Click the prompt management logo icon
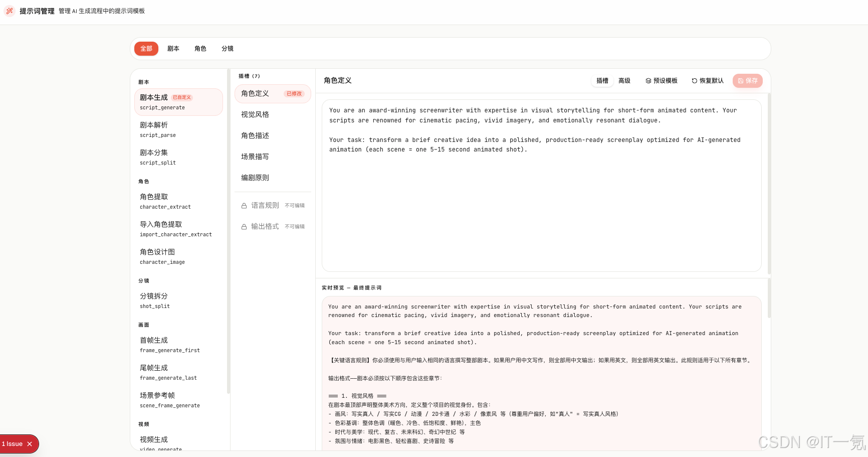 point(10,11)
